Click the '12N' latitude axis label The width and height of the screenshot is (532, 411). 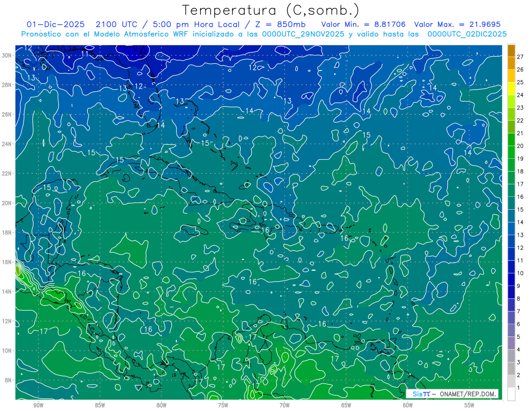7,321
